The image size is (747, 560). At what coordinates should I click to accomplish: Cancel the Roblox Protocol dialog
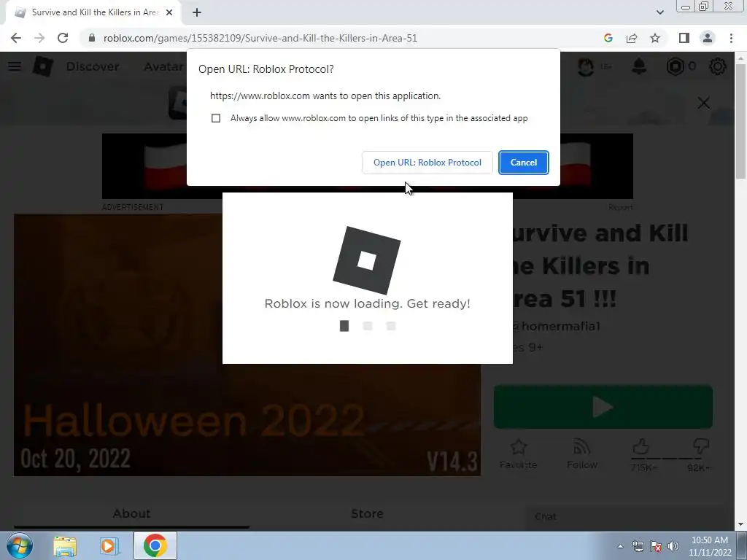click(x=524, y=163)
